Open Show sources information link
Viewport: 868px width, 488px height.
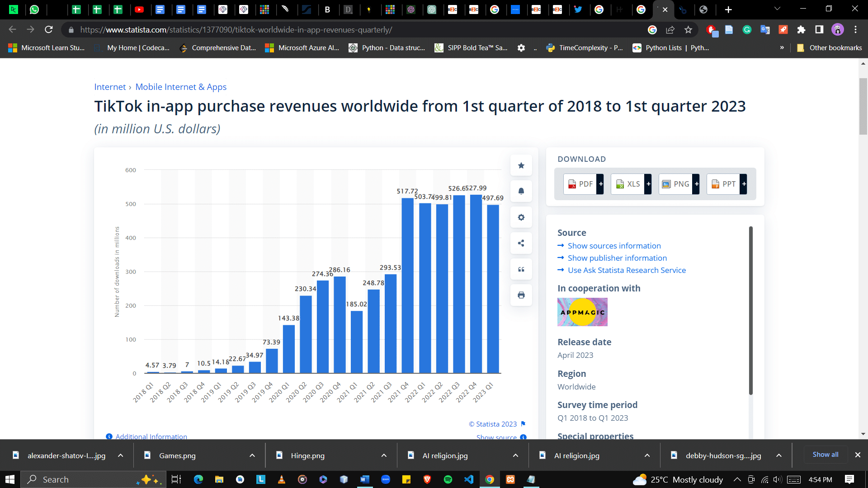click(614, 246)
